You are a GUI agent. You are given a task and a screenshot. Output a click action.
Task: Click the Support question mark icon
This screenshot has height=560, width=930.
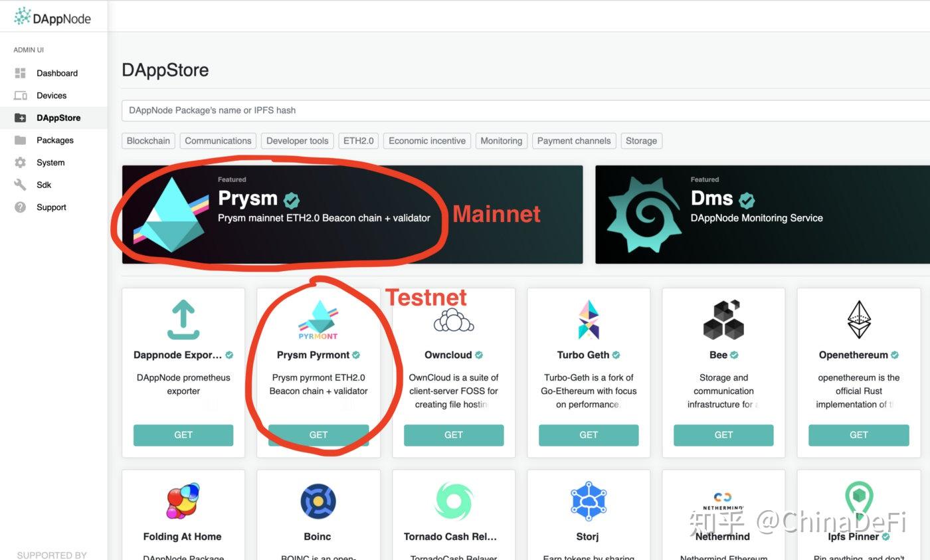point(20,207)
